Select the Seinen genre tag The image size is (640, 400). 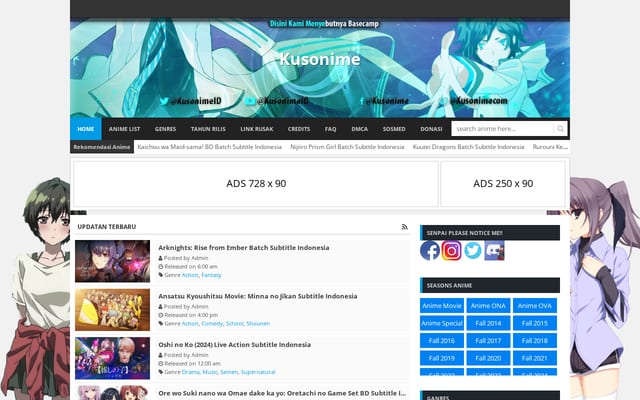(229, 372)
